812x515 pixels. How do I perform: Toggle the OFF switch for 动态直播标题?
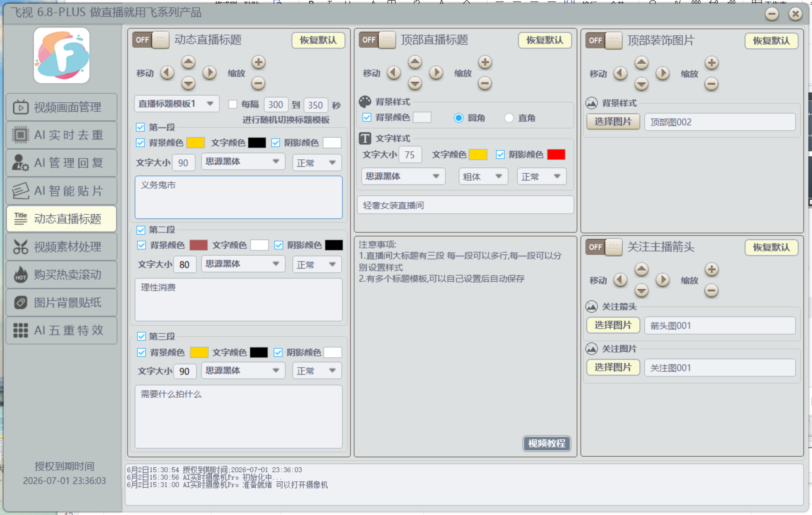pos(151,40)
